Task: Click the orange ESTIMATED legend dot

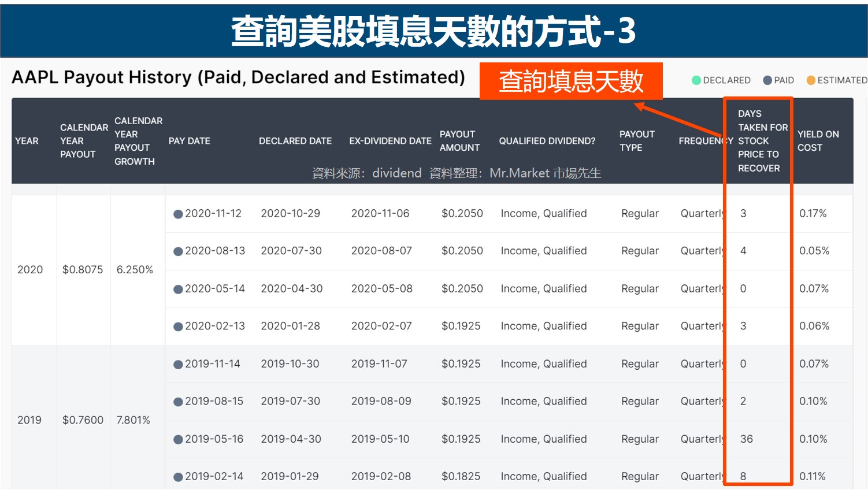Action: coord(811,80)
